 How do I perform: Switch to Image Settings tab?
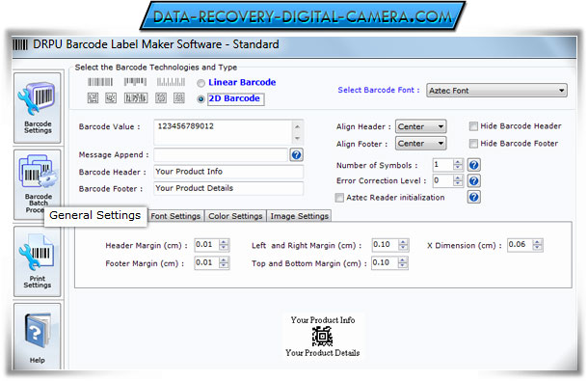[299, 216]
